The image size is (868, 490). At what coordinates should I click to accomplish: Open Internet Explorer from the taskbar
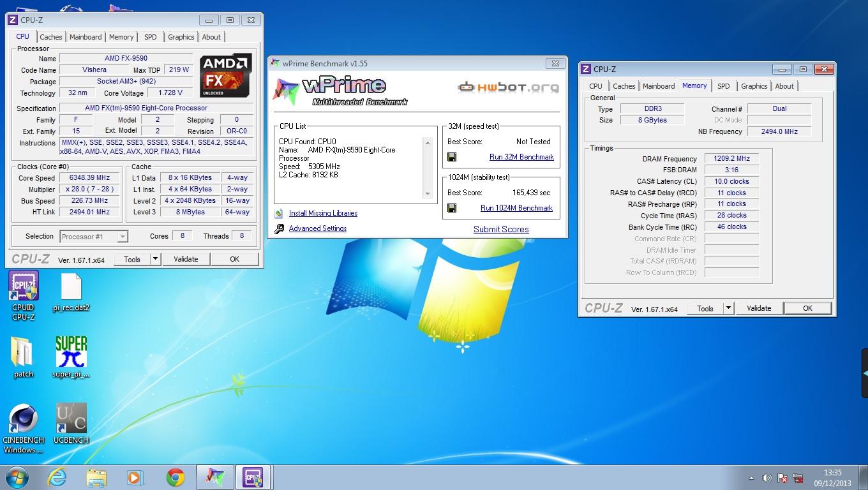[x=57, y=477]
